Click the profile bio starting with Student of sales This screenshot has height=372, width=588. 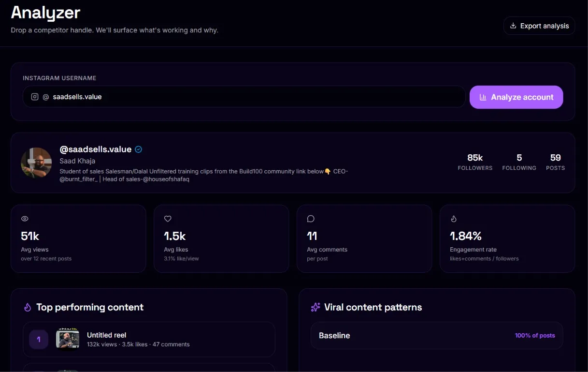coord(203,175)
